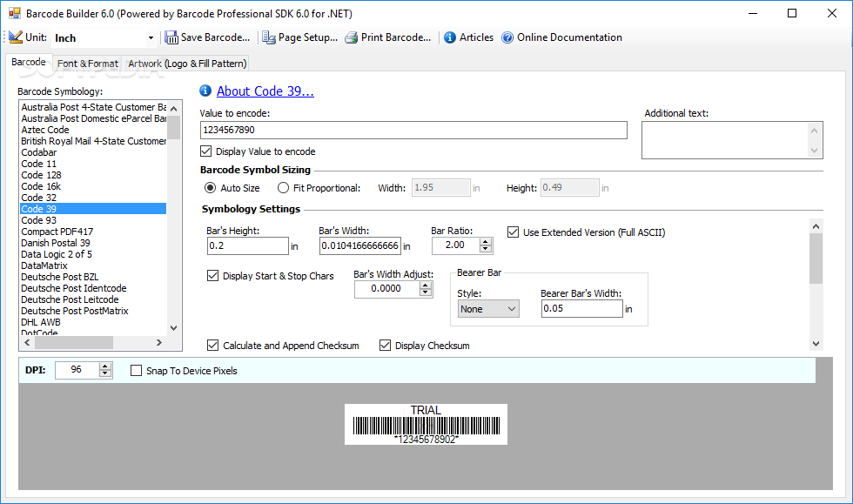Switch to the Barcode tab

tap(28, 62)
